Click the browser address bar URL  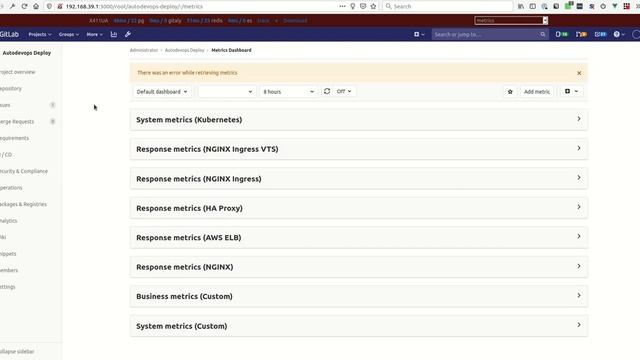134,7
